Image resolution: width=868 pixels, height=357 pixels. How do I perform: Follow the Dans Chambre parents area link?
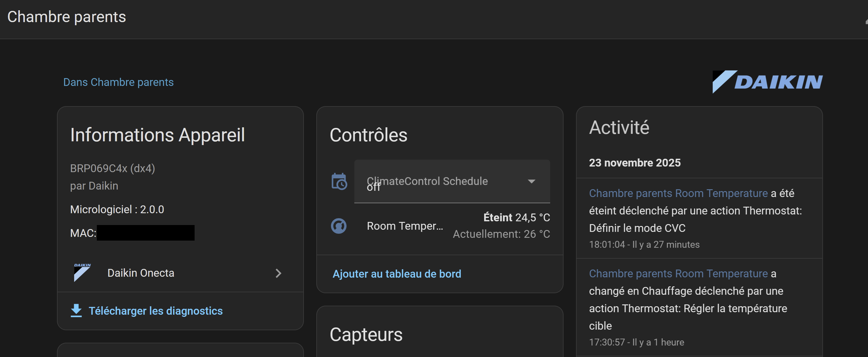[118, 82]
